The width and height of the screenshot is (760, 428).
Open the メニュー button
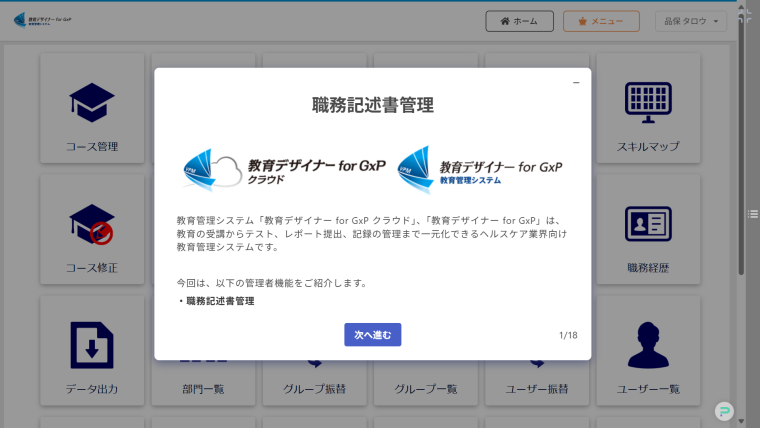click(601, 21)
